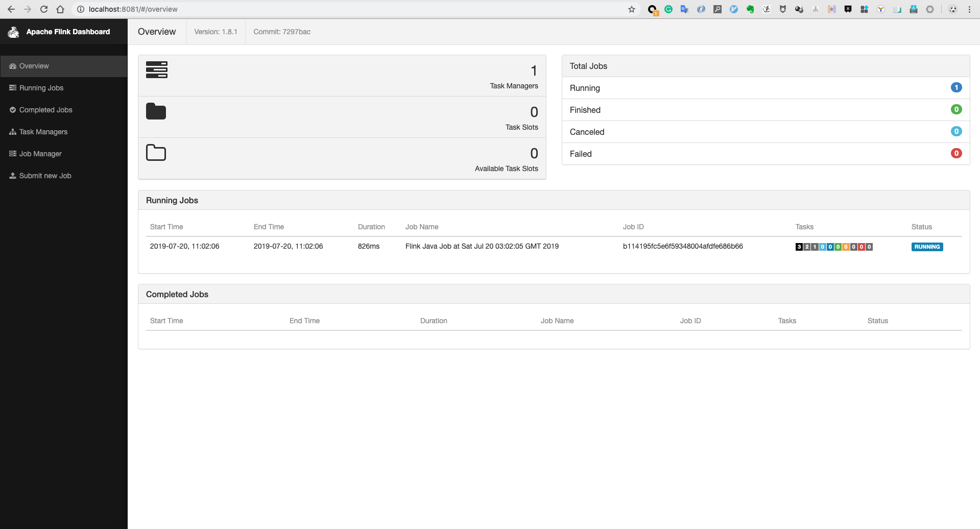The height and width of the screenshot is (529, 980).
Task: Open the soccer ball profile avatar
Action: point(953,9)
